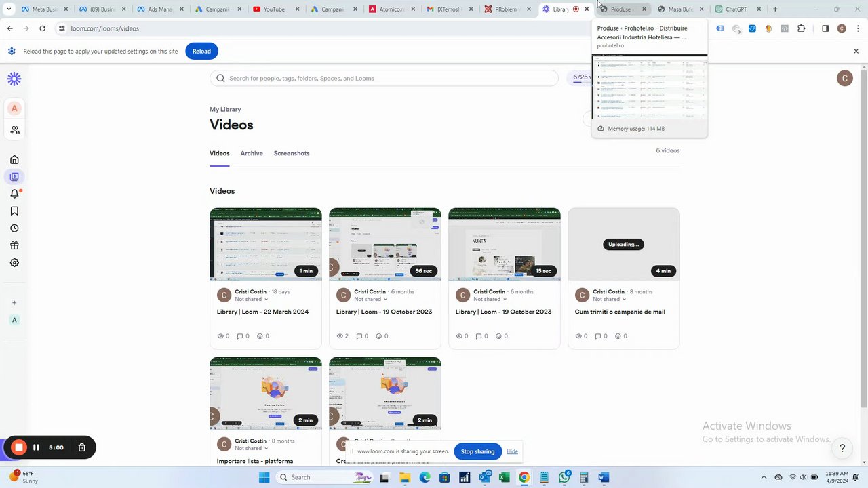Screen dimensions: 868x488
Task: Switch to the Screenshots tab
Action: point(292,153)
